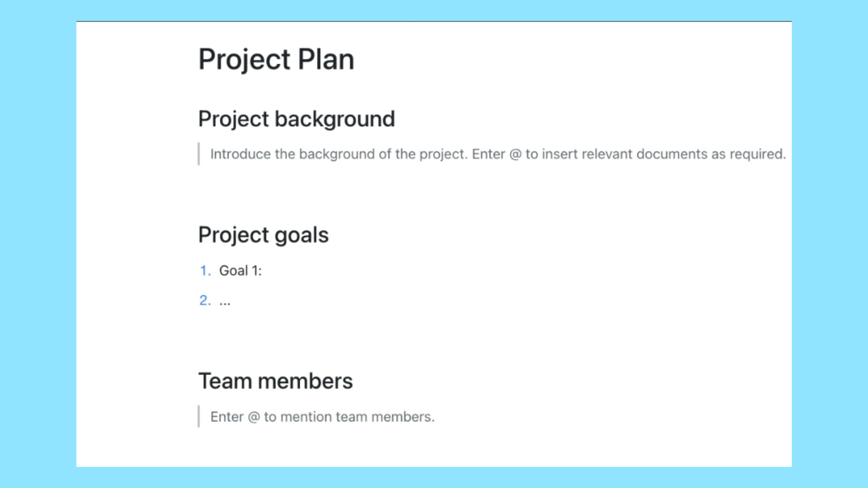
Task: Click the word members in Team members heading
Action: click(305, 381)
